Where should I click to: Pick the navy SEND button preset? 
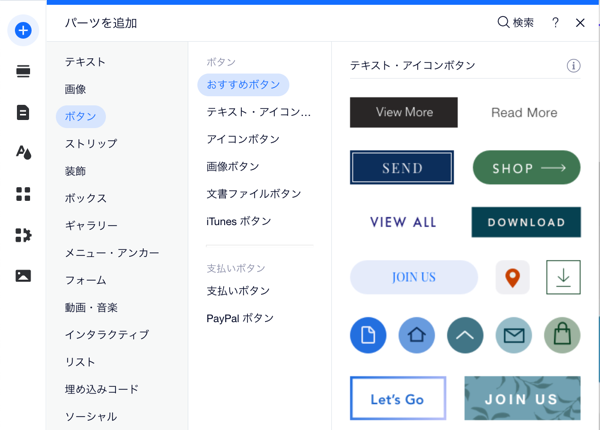click(x=402, y=168)
